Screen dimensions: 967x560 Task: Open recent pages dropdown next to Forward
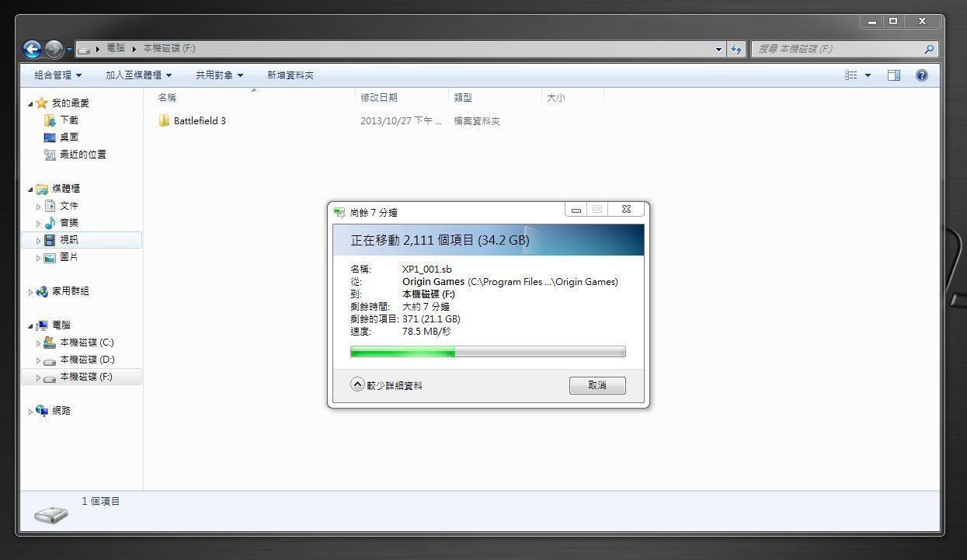pyautogui.click(x=69, y=50)
